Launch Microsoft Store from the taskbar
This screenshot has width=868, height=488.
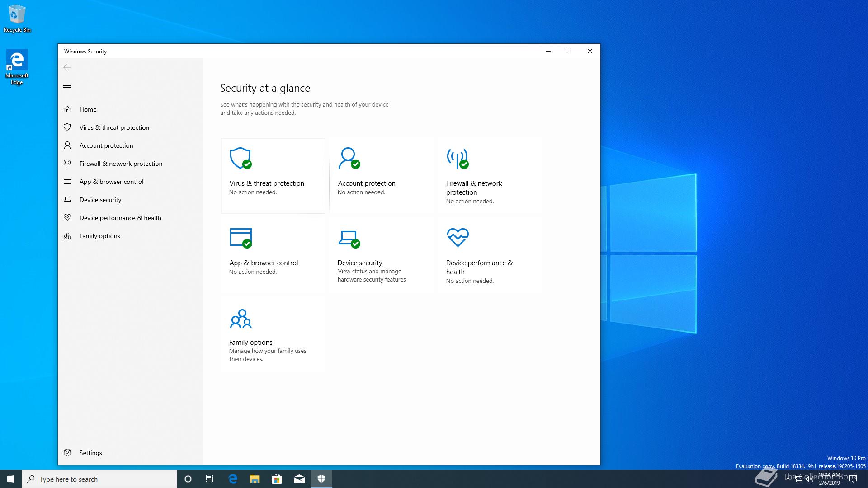coord(277,479)
